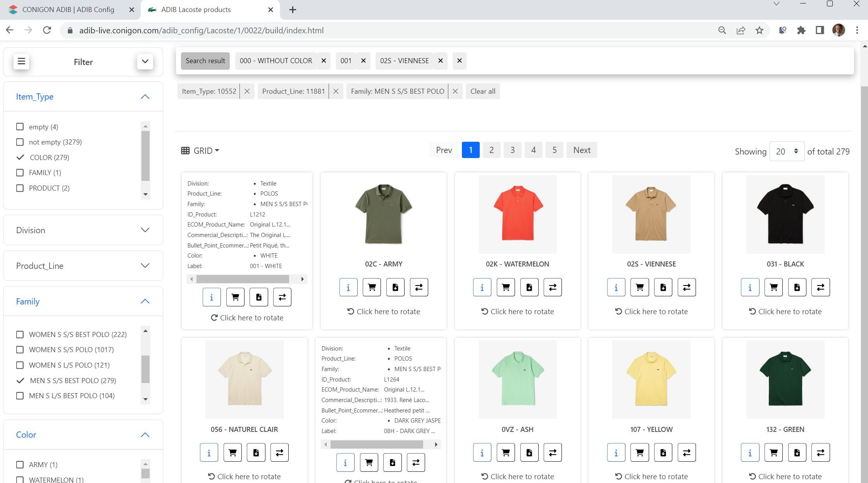Go to page 5 of results
868x483 pixels.
[x=555, y=150]
